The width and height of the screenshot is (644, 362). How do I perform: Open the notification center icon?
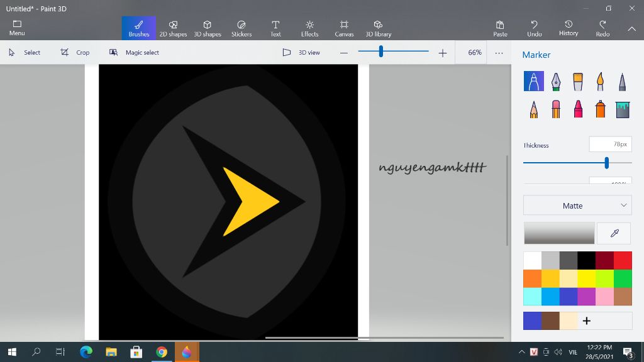pos(628,352)
